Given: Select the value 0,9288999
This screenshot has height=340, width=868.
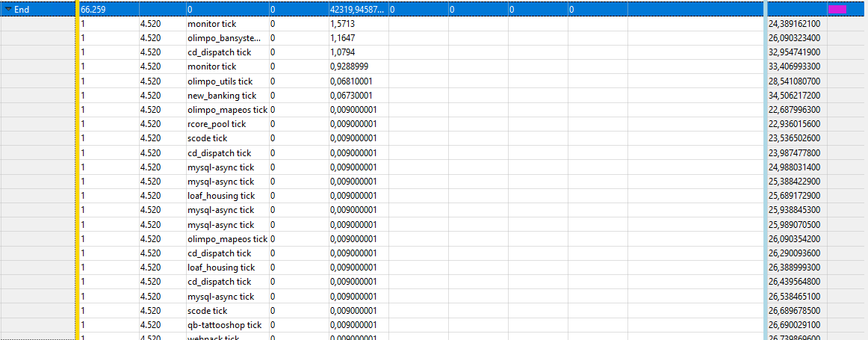Looking at the screenshot, I should tap(350, 67).
